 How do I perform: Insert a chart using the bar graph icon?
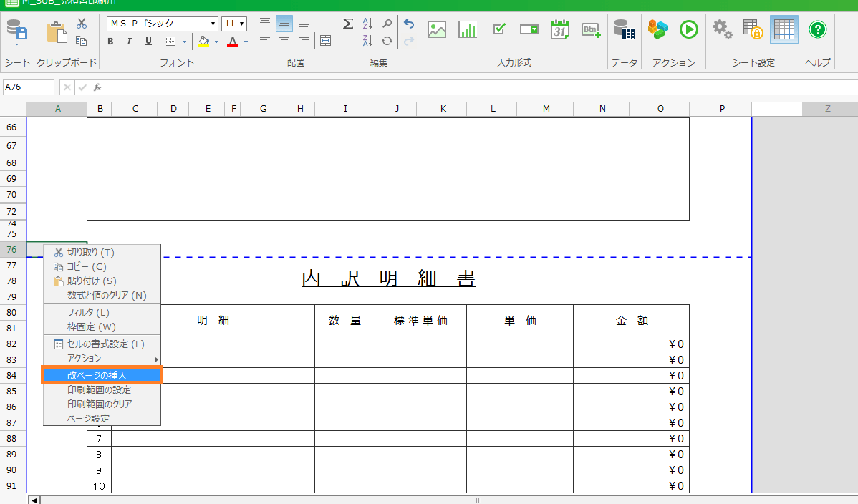tap(468, 29)
